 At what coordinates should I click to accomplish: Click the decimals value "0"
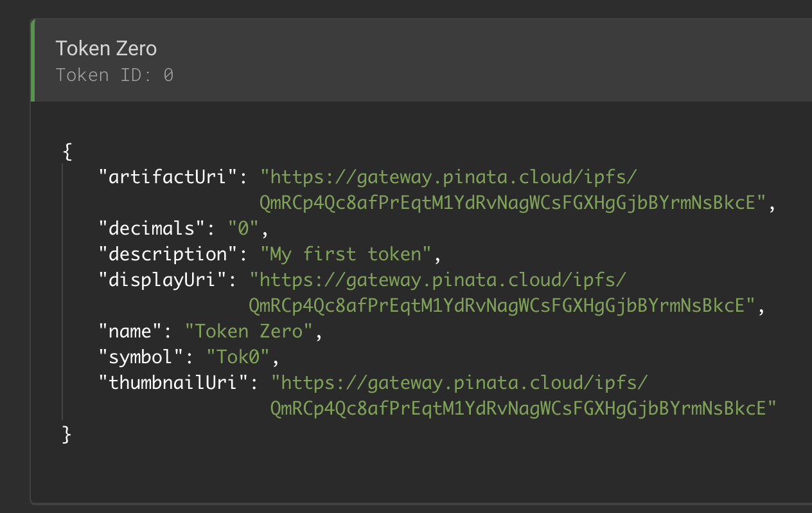[244, 228]
